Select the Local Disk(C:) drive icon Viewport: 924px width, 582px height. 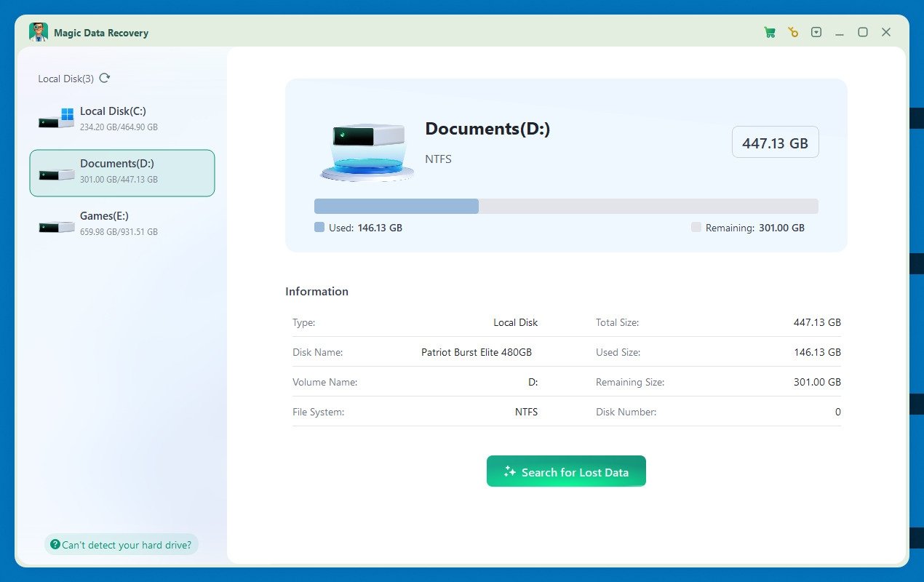[55, 118]
